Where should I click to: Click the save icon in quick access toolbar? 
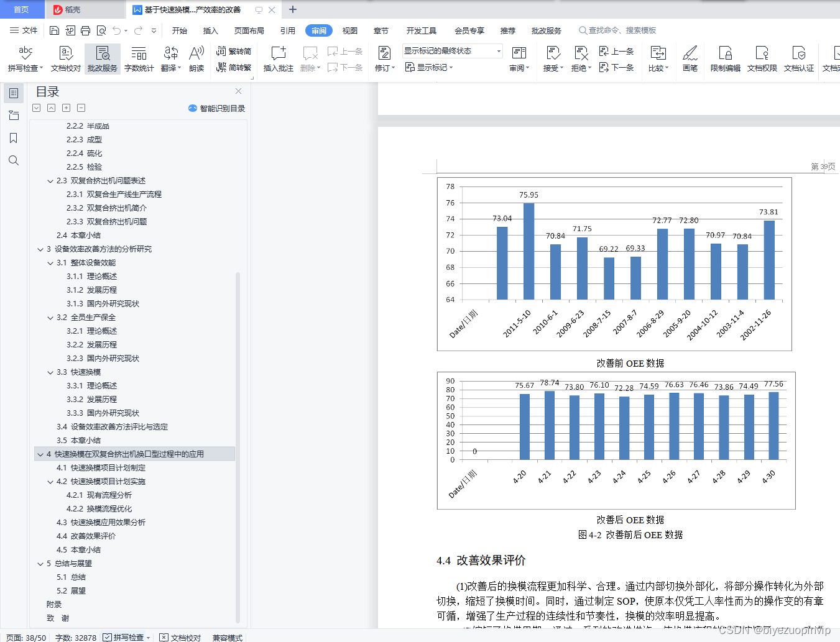pos(55,30)
